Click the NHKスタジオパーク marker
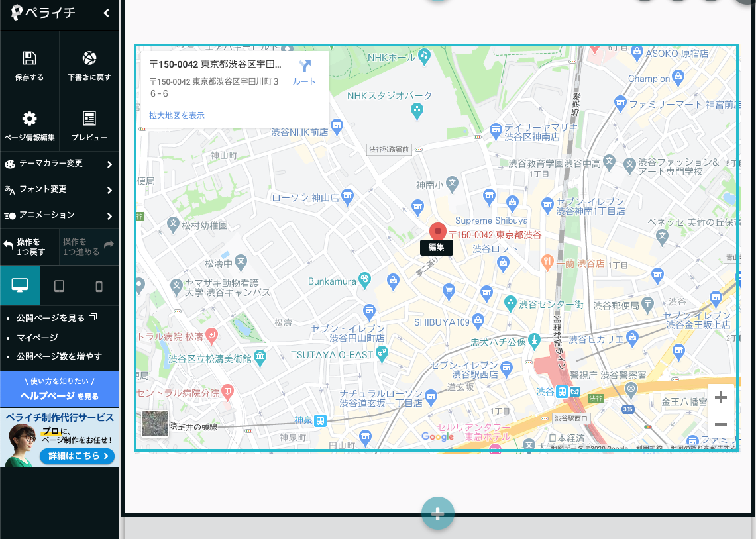 click(417, 111)
